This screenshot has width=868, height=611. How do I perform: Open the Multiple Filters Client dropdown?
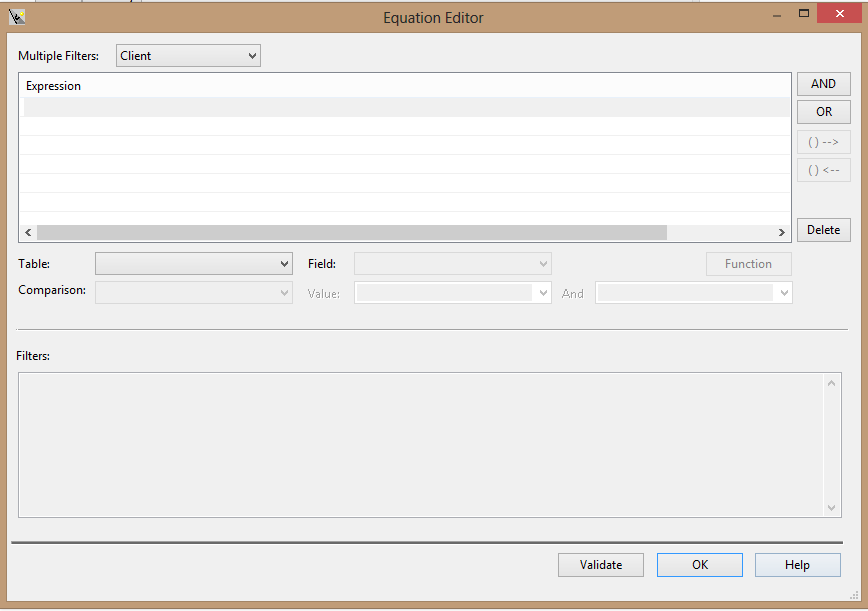tap(188, 56)
